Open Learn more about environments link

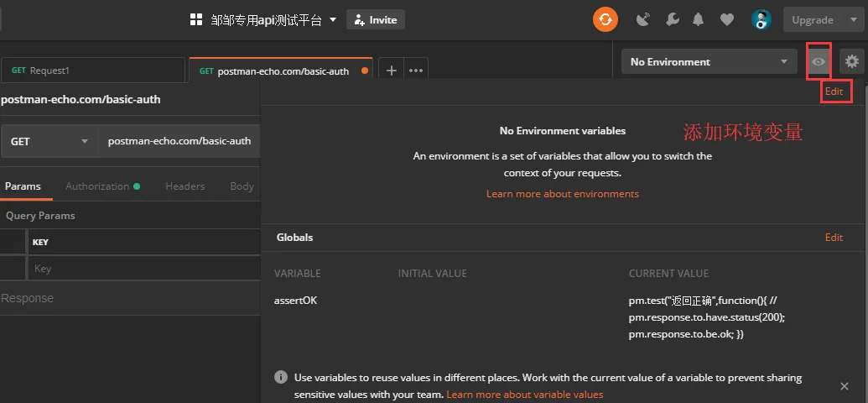563,193
